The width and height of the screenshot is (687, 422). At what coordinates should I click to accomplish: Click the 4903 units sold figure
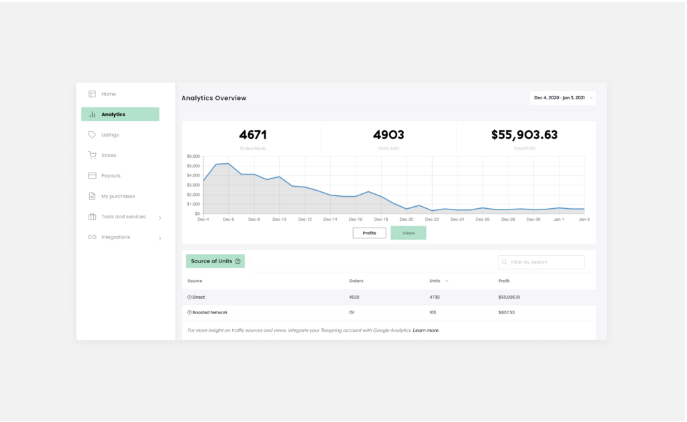click(x=389, y=135)
